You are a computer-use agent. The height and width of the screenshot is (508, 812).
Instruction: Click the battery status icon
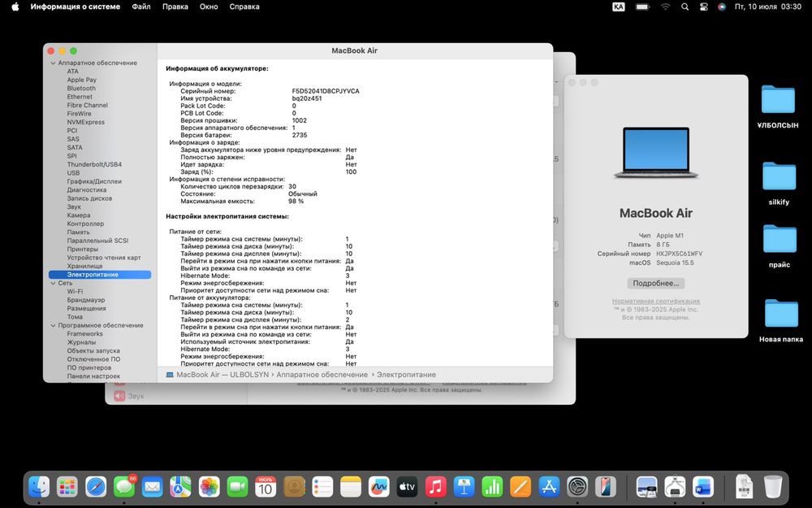[642, 7]
